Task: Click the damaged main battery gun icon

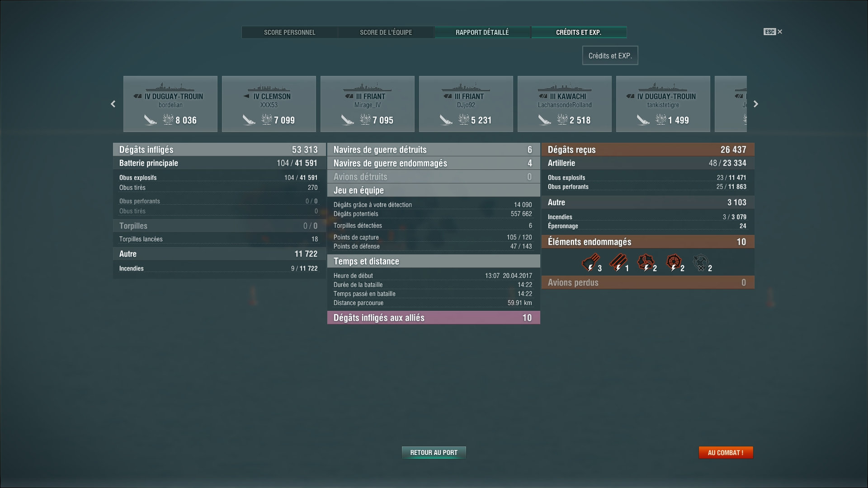Action: pyautogui.click(x=590, y=263)
